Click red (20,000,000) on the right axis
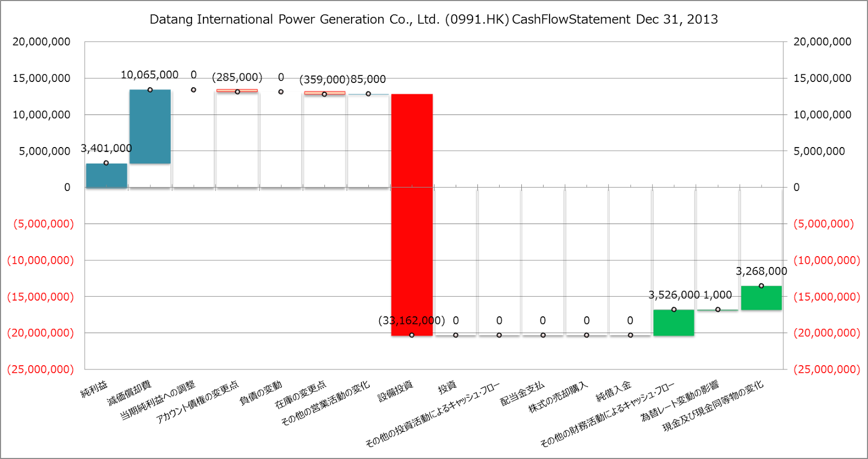The height and width of the screenshot is (459, 868). click(827, 333)
